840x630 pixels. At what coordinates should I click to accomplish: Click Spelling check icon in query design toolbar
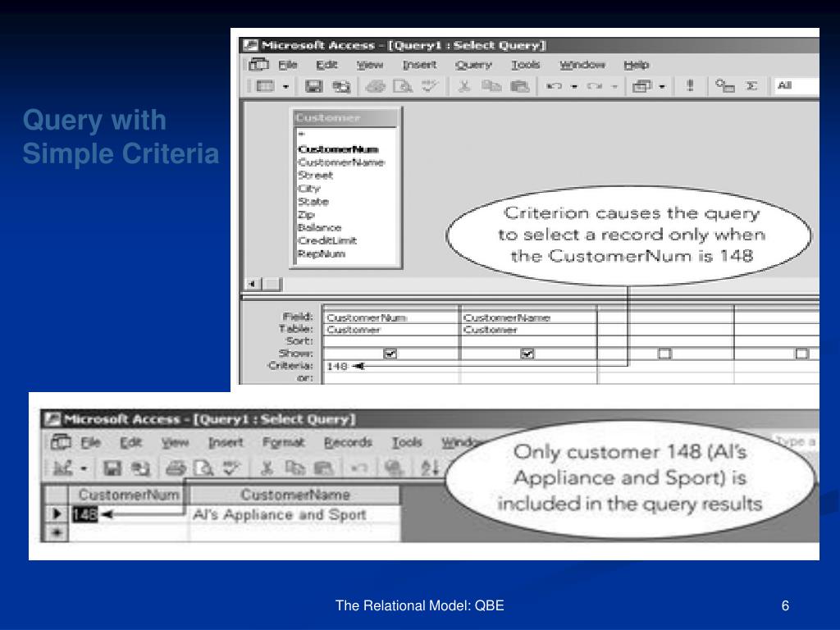pos(430,85)
